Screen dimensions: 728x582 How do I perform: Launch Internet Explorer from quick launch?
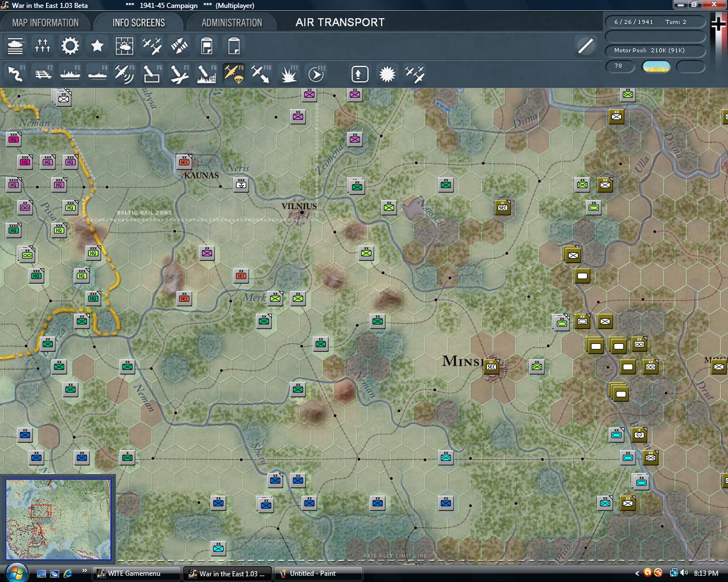[x=68, y=573]
